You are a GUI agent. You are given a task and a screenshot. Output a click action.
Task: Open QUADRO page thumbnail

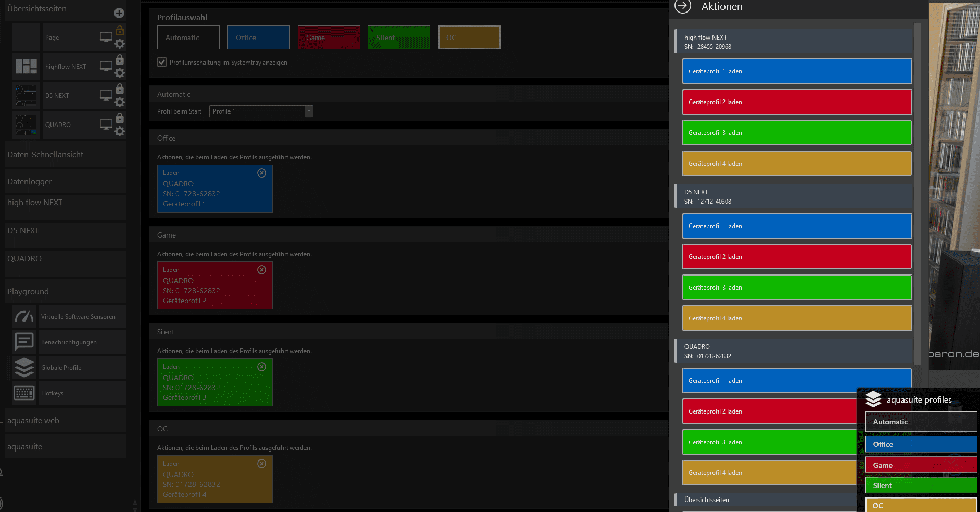click(x=26, y=125)
